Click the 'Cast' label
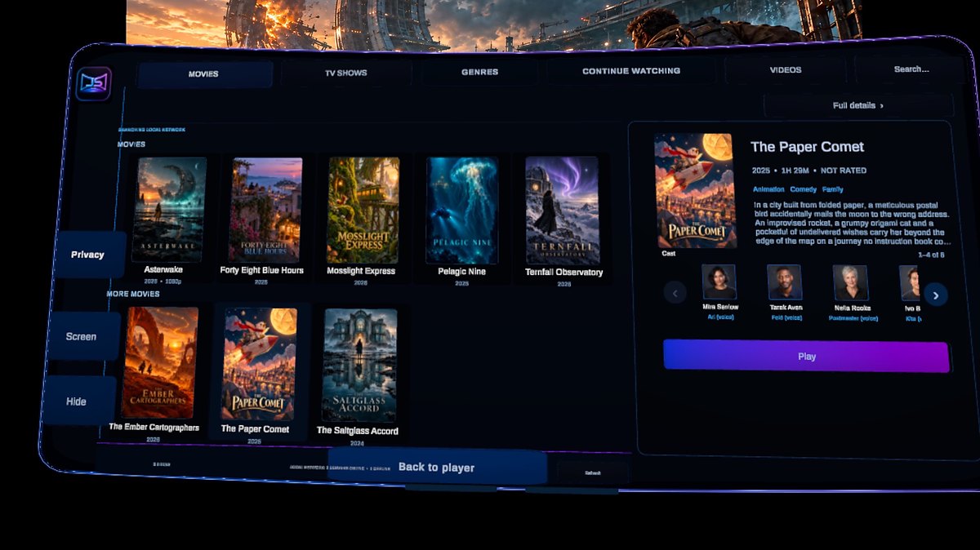The height and width of the screenshot is (550, 980). pos(669,254)
